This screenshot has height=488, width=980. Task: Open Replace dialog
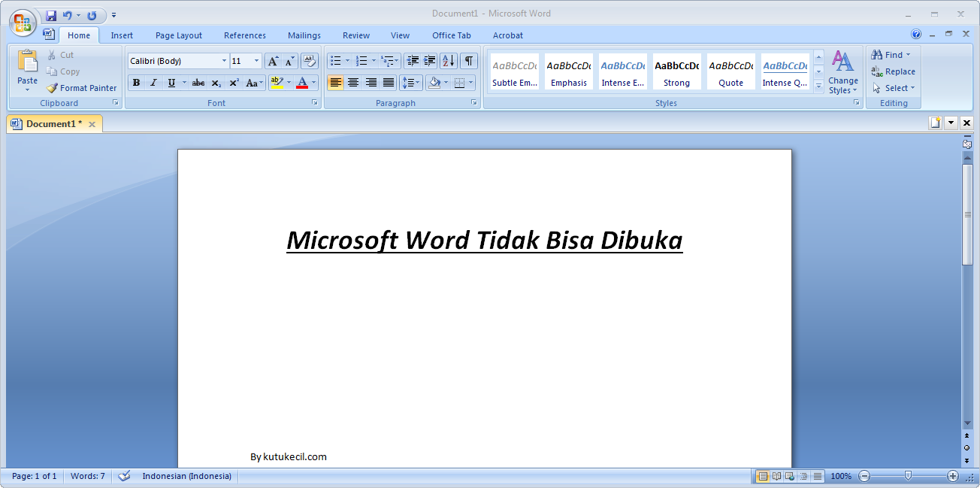[x=893, y=71]
